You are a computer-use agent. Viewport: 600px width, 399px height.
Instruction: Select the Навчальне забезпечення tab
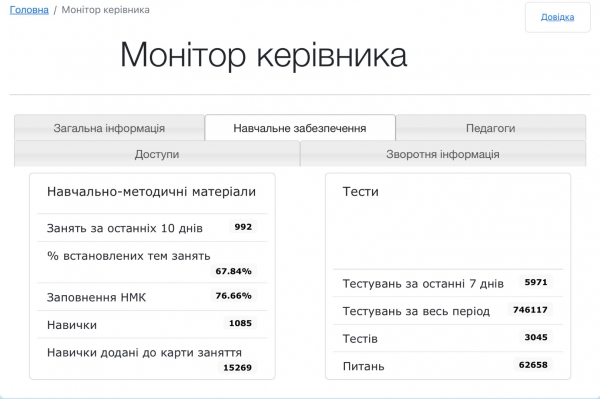[300, 128]
